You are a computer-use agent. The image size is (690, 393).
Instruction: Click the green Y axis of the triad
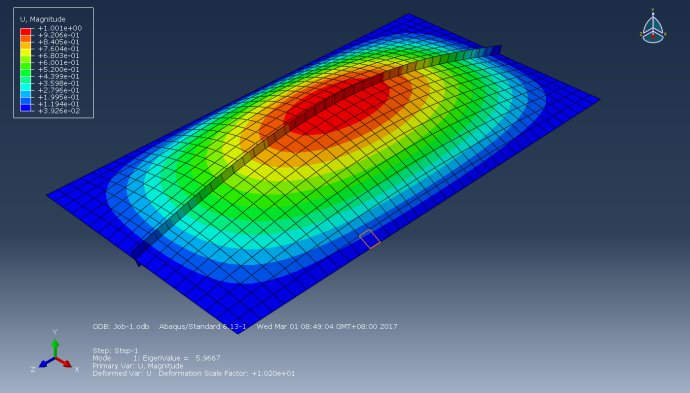point(55,347)
